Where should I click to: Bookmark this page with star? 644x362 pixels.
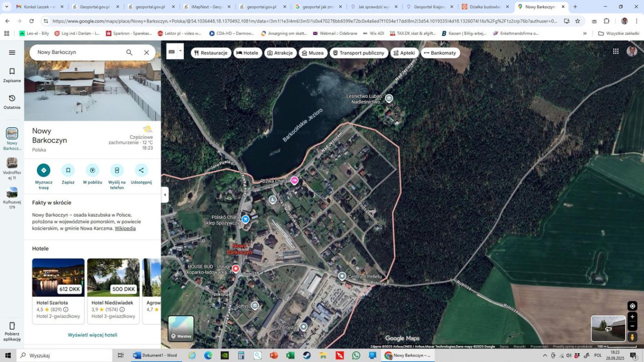pos(578,21)
